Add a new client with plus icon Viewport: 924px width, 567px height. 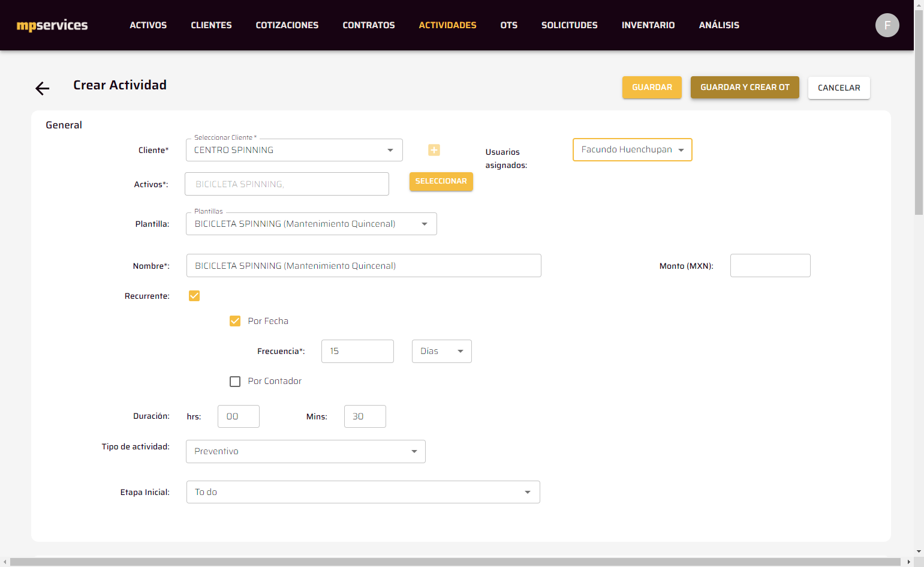(x=434, y=150)
